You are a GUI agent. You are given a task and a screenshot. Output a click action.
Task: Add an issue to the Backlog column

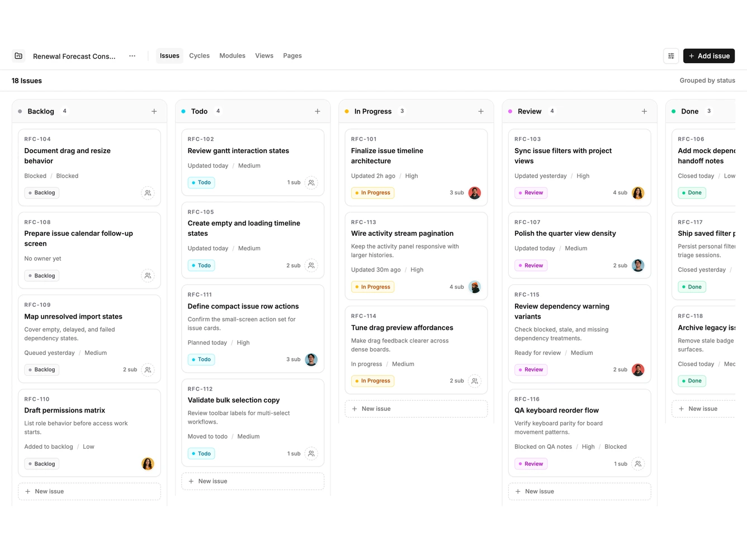(154, 111)
